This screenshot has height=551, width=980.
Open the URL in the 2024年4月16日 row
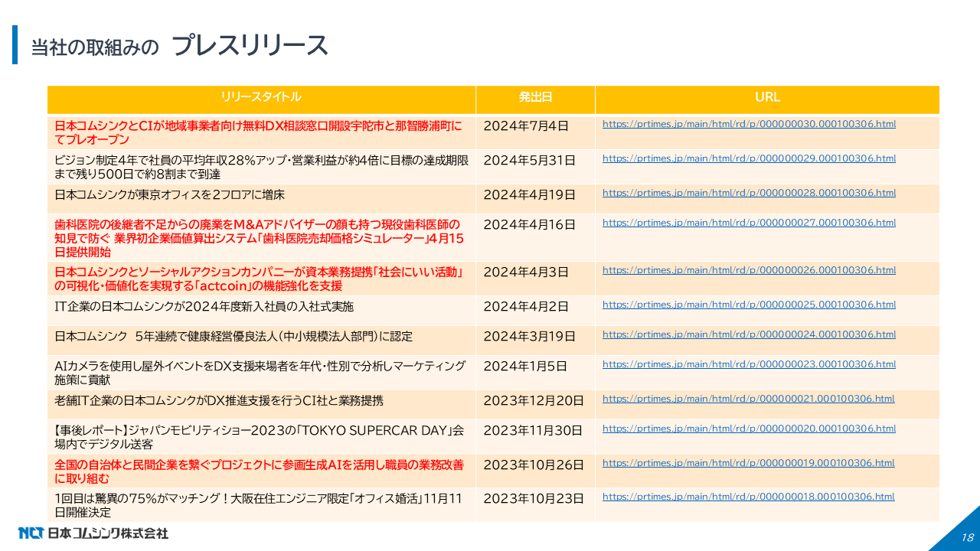[749, 223]
